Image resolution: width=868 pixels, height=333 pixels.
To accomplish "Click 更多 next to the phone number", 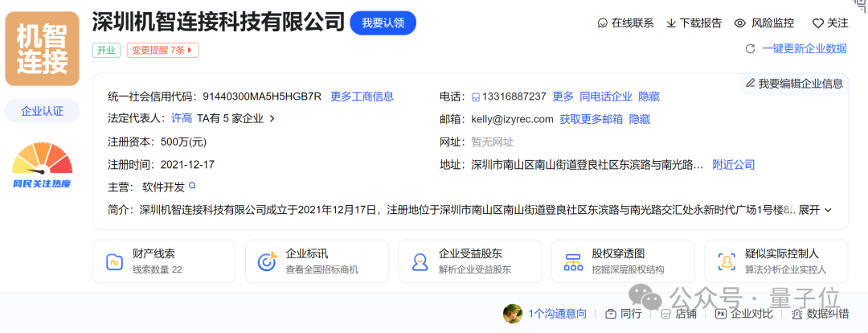I will coord(563,97).
